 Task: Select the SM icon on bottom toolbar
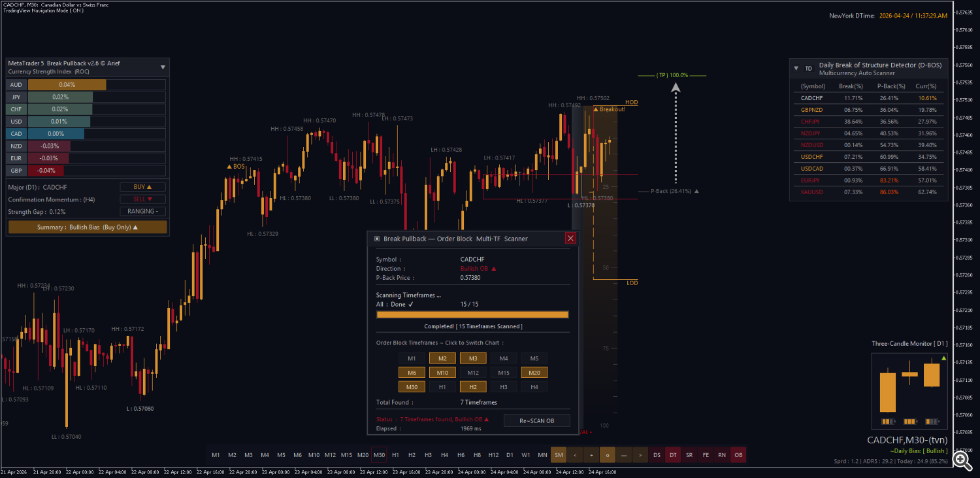click(558, 454)
